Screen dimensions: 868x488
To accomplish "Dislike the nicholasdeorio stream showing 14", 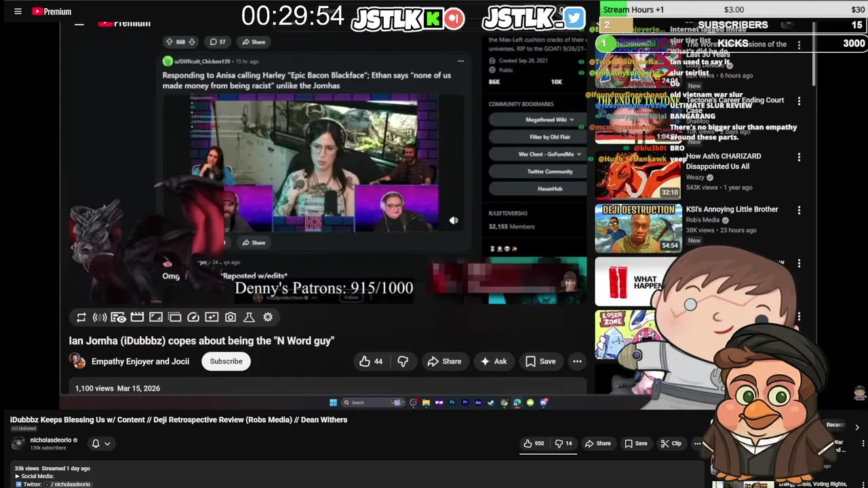I will 564,443.
